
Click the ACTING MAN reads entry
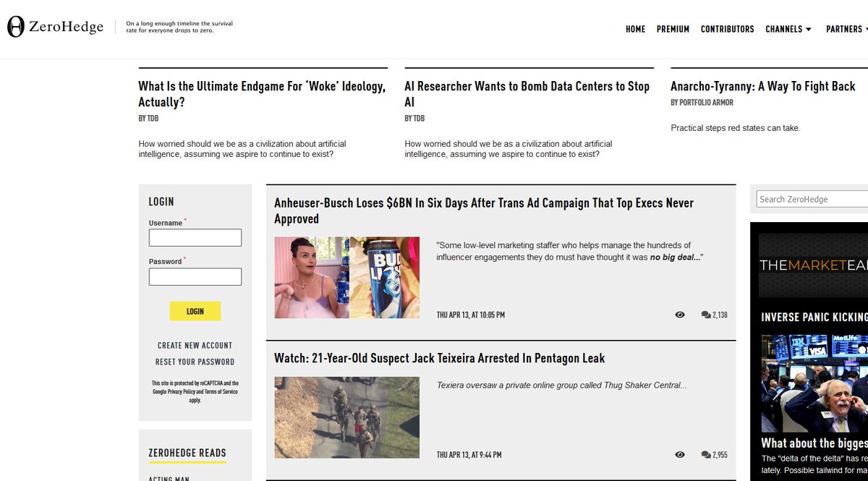pos(169,478)
